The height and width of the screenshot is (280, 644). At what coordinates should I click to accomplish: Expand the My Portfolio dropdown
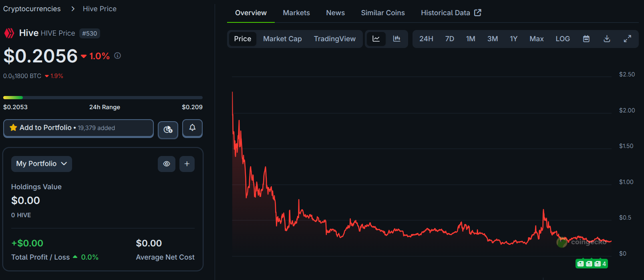[42, 164]
